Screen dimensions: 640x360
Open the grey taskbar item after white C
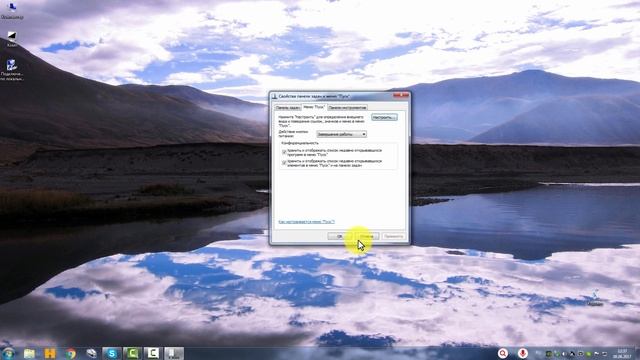pos(174,353)
